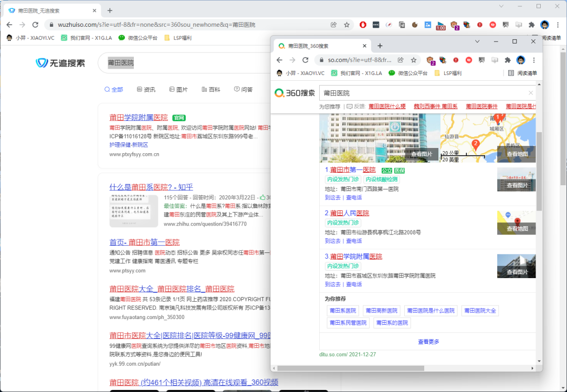Open the LSP福利 bookmark folder in 无追搜索 window
The height and width of the screenshot is (392, 567).
coord(177,38)
